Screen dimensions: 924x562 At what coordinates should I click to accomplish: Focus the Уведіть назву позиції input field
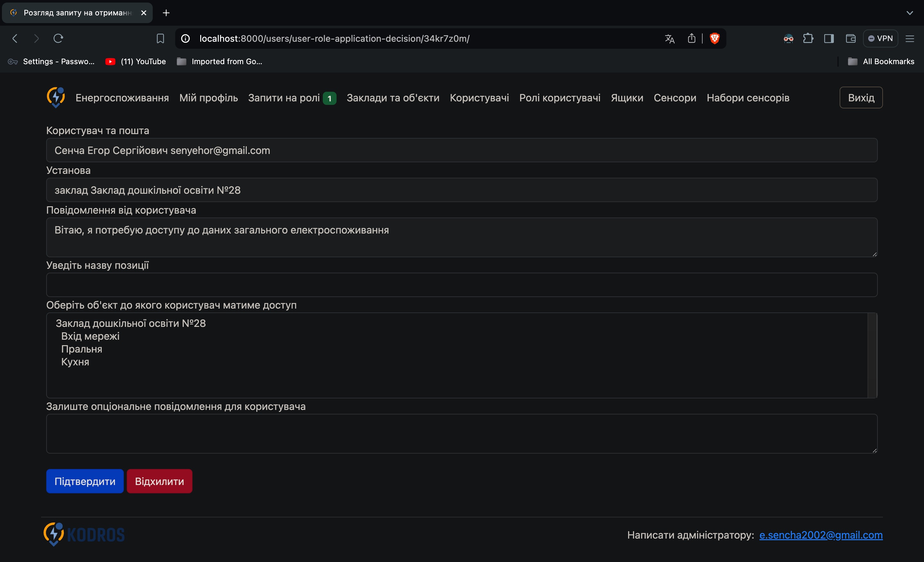461,285
